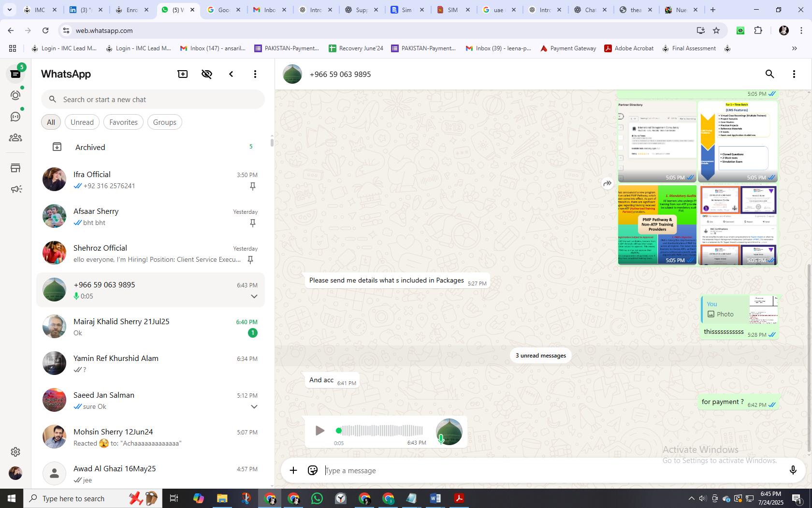Toggle the privacy blur eye icon

click(x=207, y=74)
